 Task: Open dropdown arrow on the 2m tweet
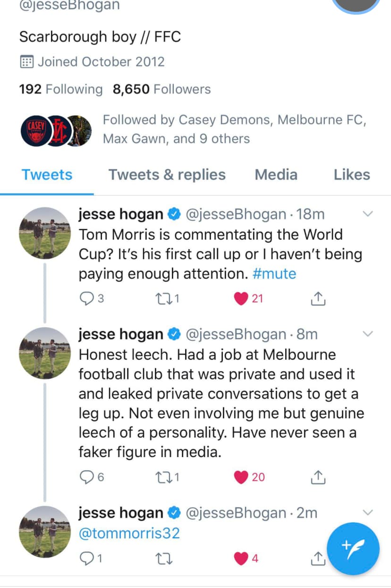[x=367, y=513]
